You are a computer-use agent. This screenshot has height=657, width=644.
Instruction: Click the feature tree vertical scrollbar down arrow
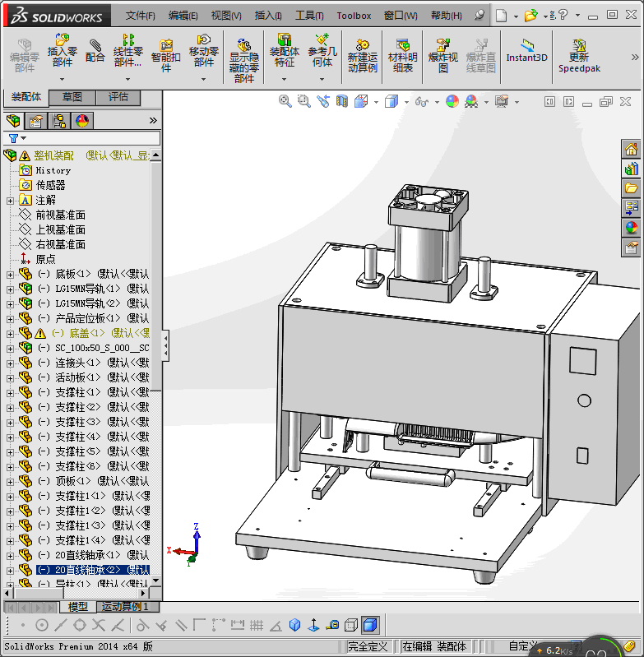156,581
